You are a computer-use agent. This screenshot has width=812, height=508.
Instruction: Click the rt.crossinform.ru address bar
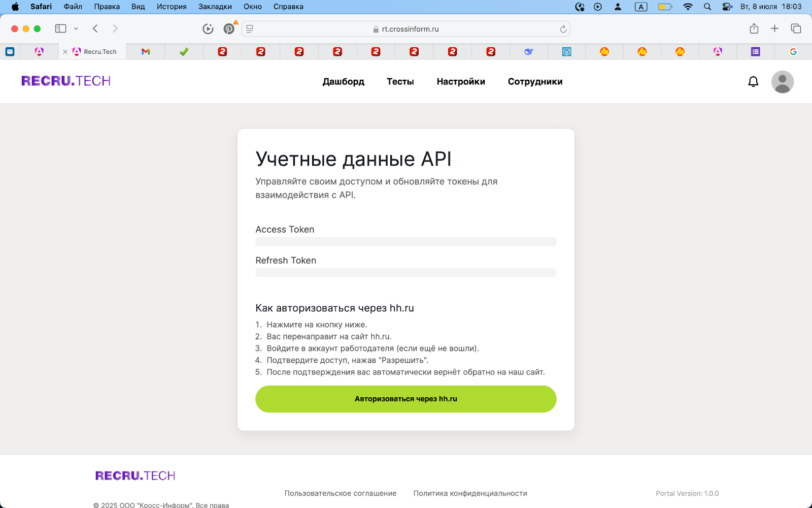coord(406,29)
